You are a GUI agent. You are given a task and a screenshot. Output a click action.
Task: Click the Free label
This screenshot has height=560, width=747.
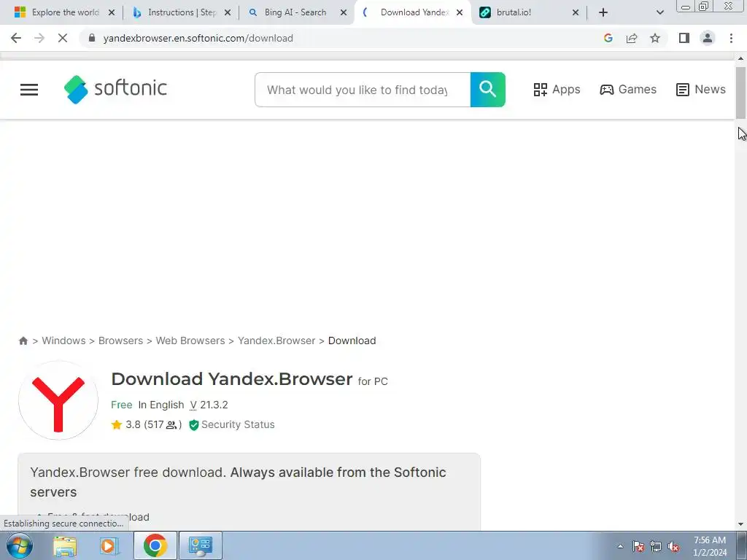(122, 405)
